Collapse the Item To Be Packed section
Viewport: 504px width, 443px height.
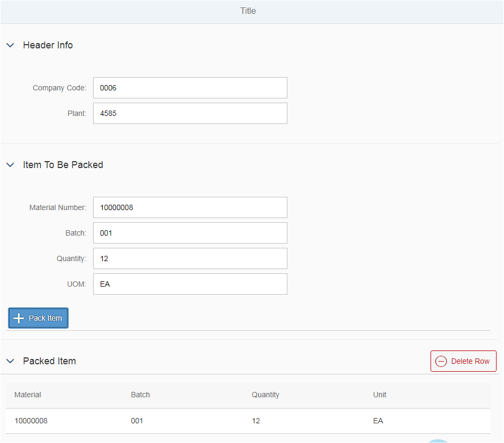[10, 165]
